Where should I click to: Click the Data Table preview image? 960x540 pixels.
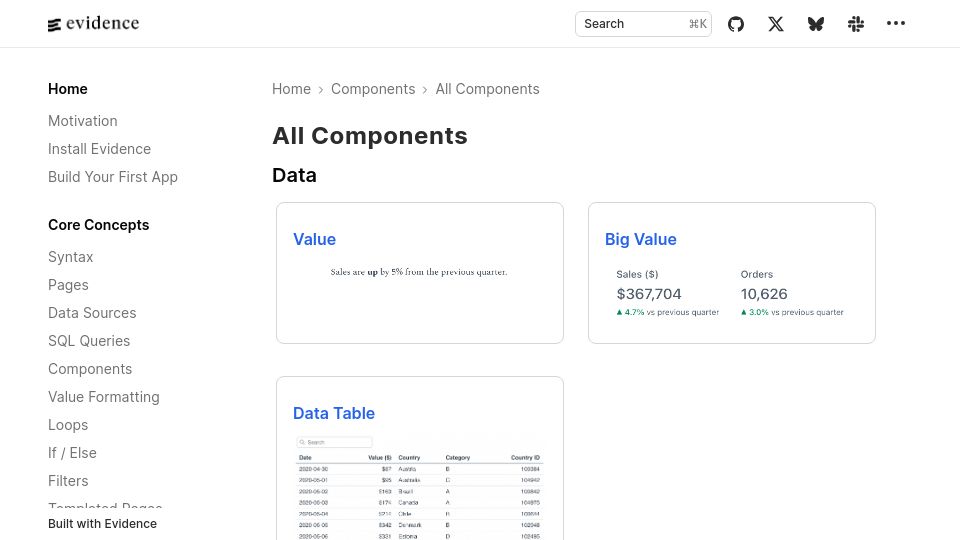(x=419, y=487)
